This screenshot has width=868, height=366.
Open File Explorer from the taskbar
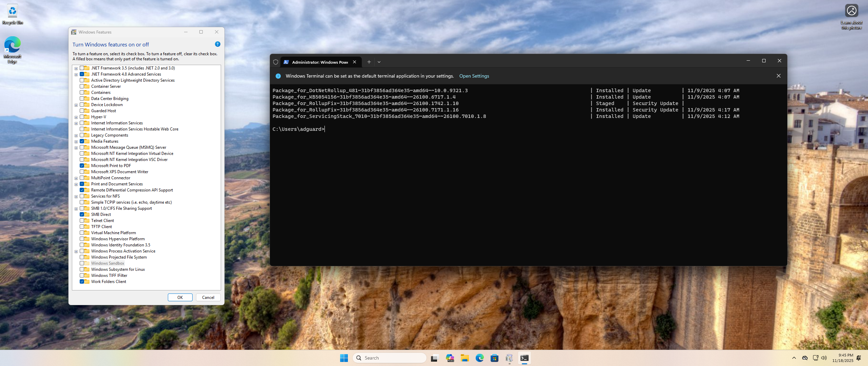tap(465, 358)
